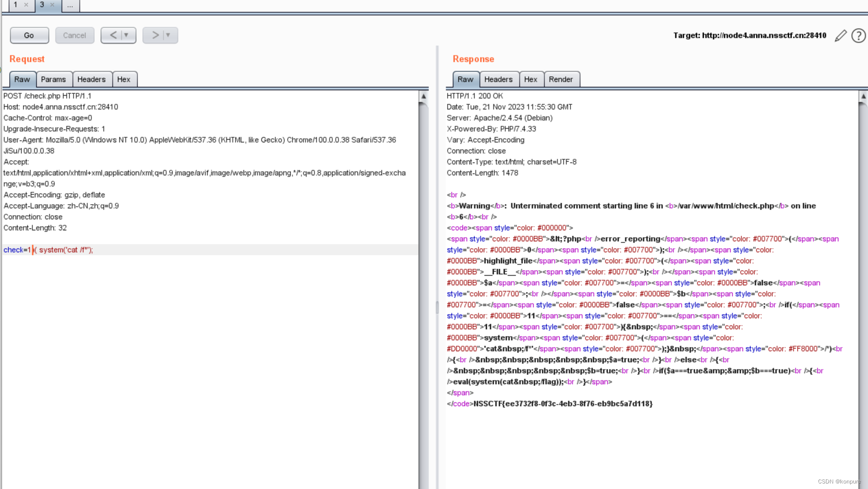Open help with the question mark icon
This screenshot has width=868, height=489.
(858, 36)
